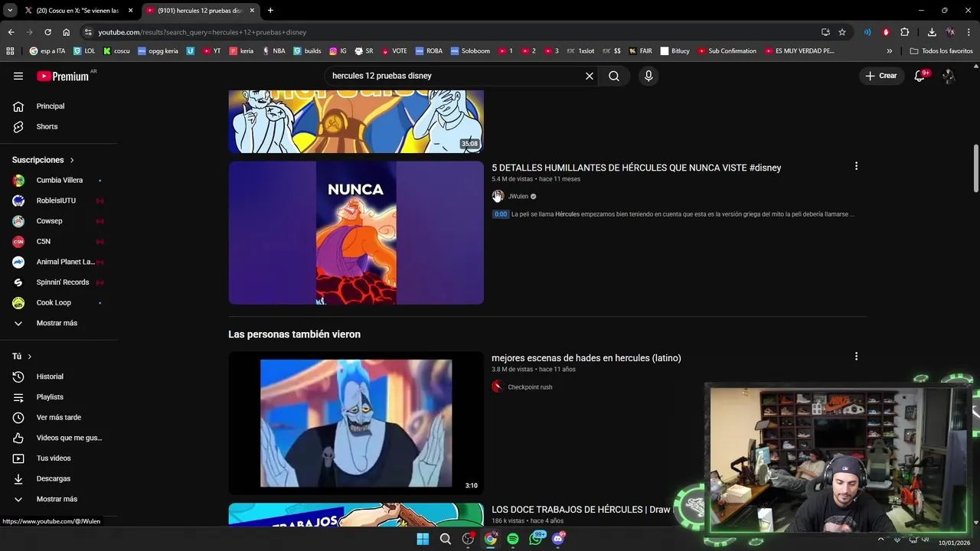Jump to the 0:00 chapter timestamp
The width and height of the screenshot is (980, 551).
pos(500,214)
